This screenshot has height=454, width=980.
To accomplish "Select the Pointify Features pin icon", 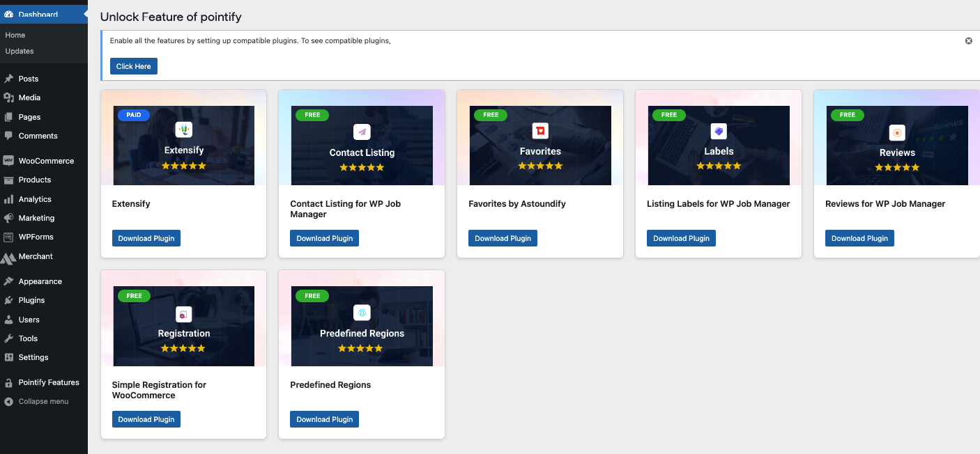I will coord(8,382).
